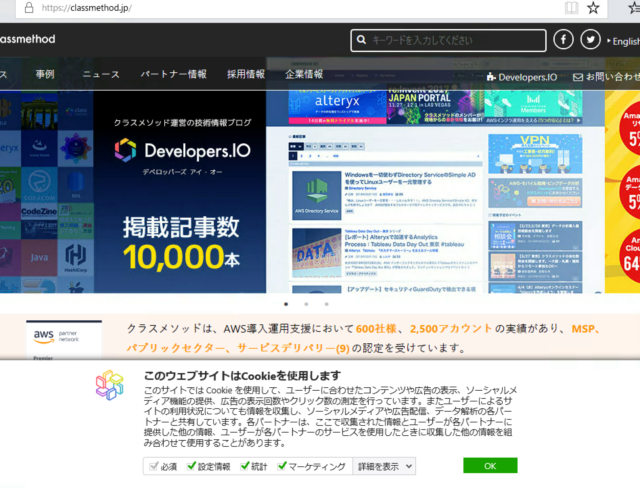
Task: Click the colorful cubes cookie logo
Action: click(x=110, y=385)
